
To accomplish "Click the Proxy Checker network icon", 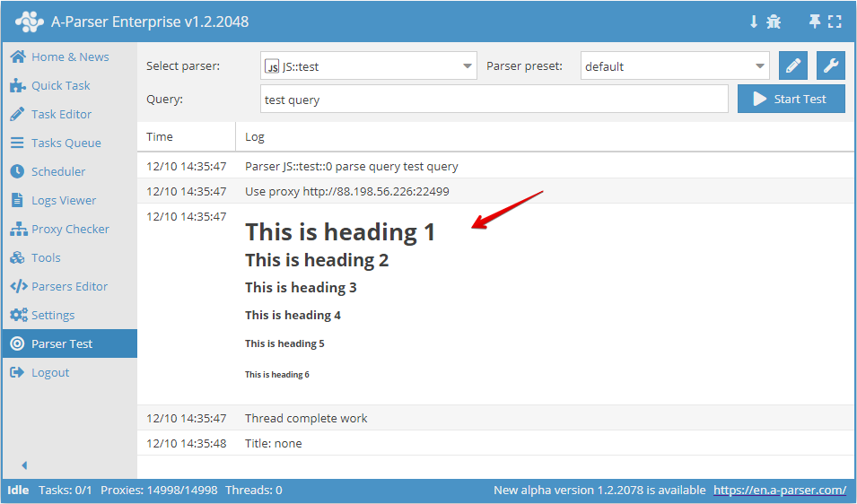I will (17, 229).
